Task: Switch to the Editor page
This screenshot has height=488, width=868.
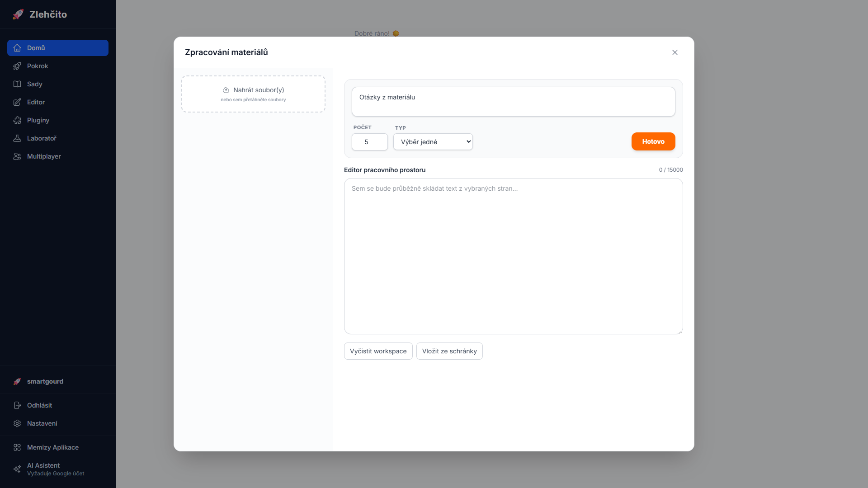Action: coord(58,102)
